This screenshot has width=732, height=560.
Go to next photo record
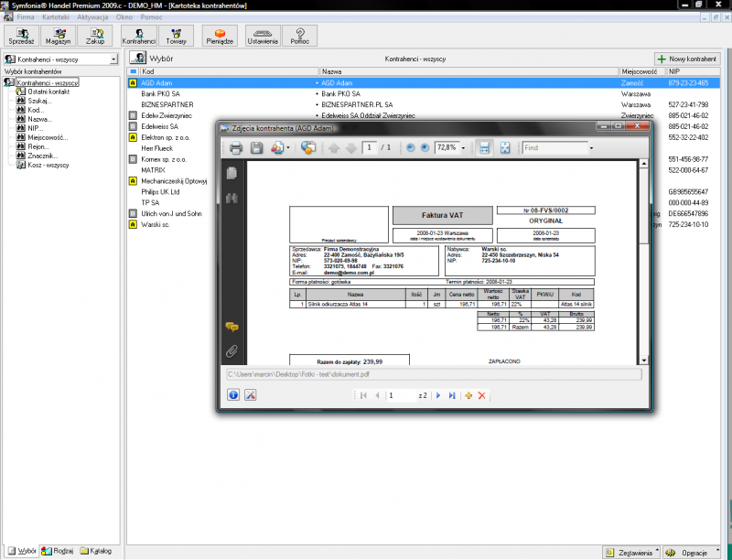click(438, 395)
